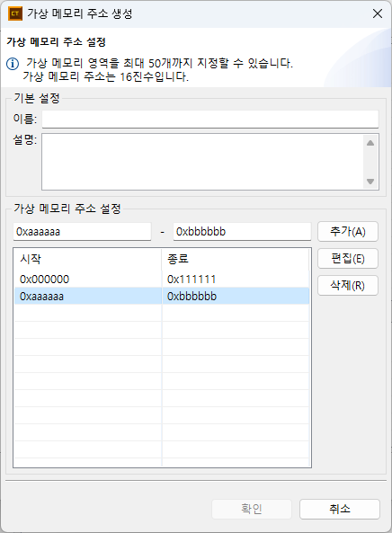Click the start address field 0xaaaaaa
The image size is (392, 533).
pos(82,232)
